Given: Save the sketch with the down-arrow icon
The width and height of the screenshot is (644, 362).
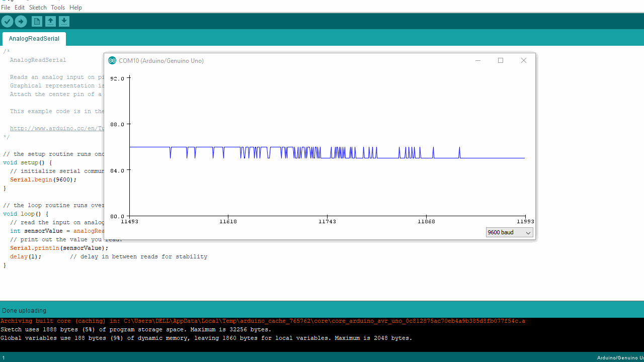Looking at the screenshot, I should (64, 21).
